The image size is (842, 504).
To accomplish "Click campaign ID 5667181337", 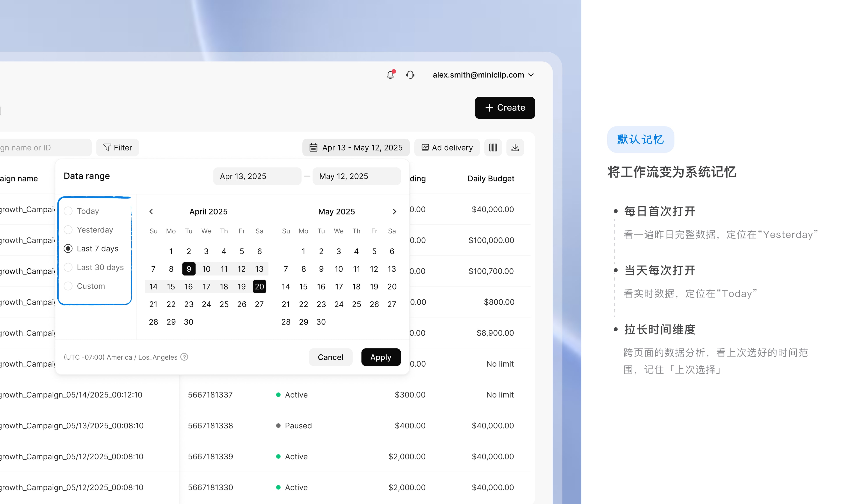I will click(x=210, y=395).
